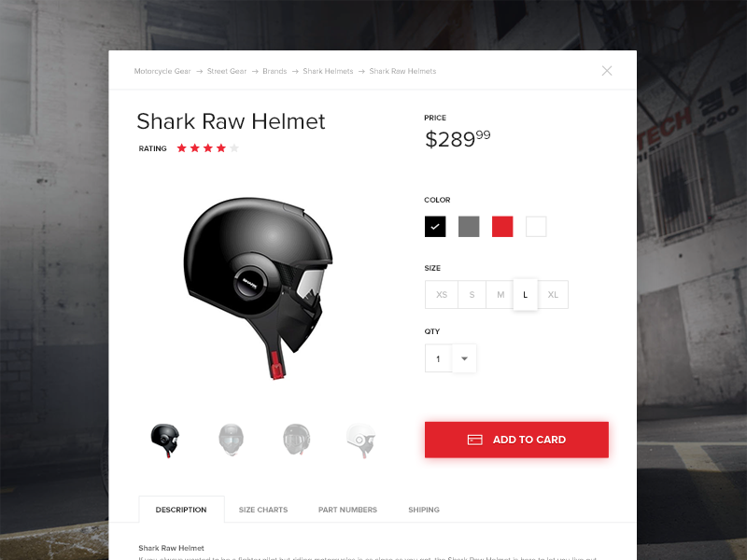Close the product modal with X icon
Screen dimensions: 747x560
(606, 71)
